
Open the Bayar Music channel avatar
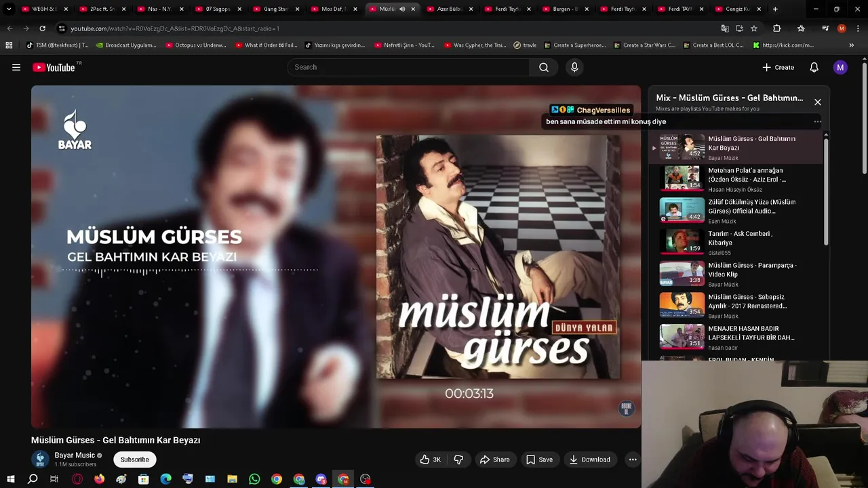[40, 459]
